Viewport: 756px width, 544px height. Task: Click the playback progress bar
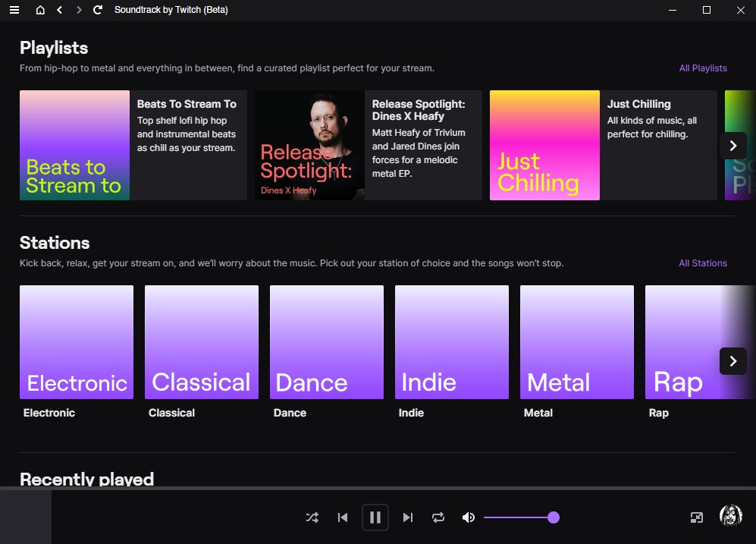[378, 488]
